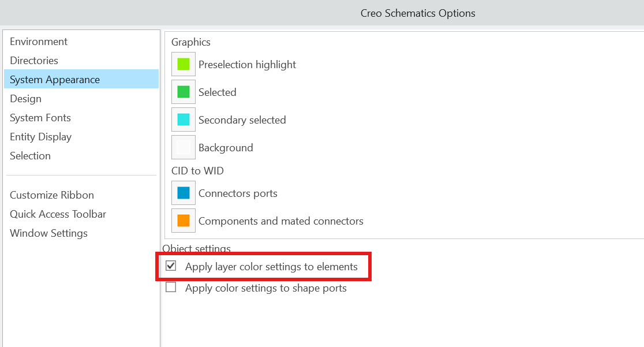The image size is (644, 347).
Task: Open the Secondary selected cyan swatch
Action: [183, 120]
